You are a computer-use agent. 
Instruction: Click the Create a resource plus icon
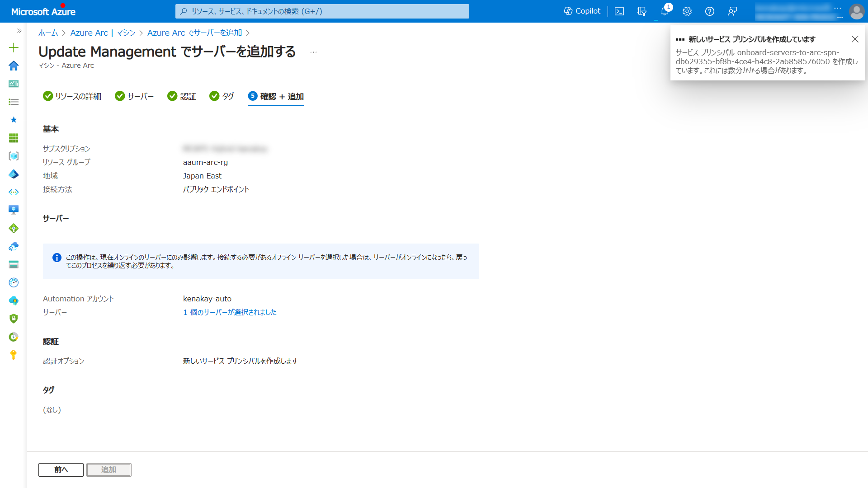click(x=14, y=47)
